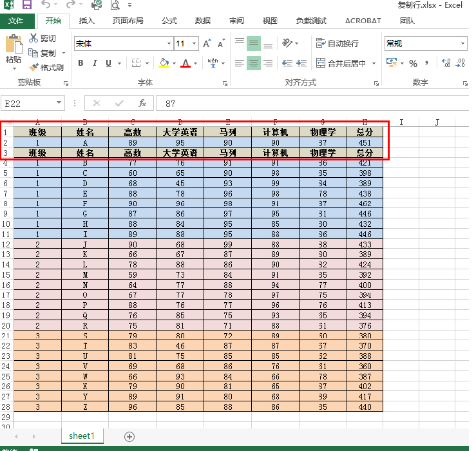Screen dimensions: 476x451
Task: Click Increase Indent icon
Action: click(x=301, y=63)
